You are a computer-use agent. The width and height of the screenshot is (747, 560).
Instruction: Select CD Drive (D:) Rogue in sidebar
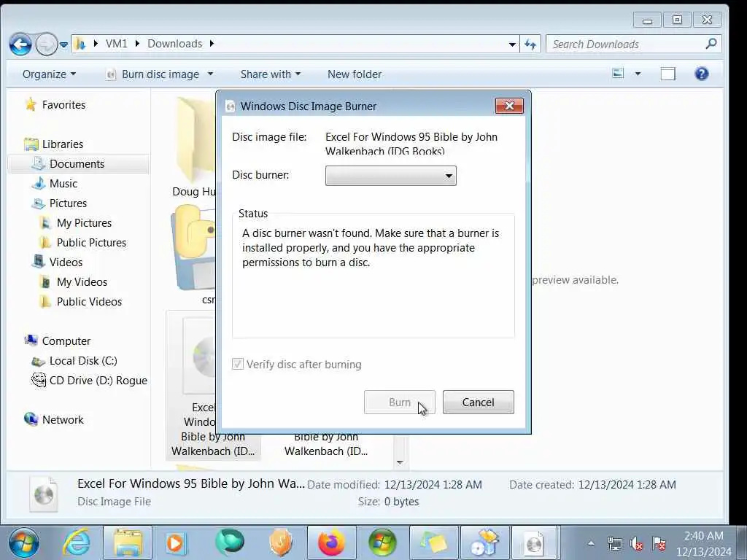click(x=89, y=381)
